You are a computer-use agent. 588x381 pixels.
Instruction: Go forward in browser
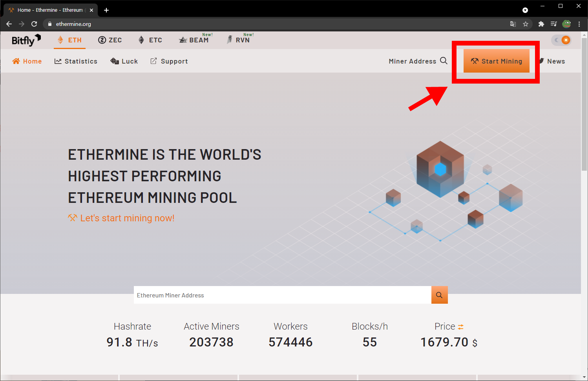pyautogui.click(x=22, y=24)
